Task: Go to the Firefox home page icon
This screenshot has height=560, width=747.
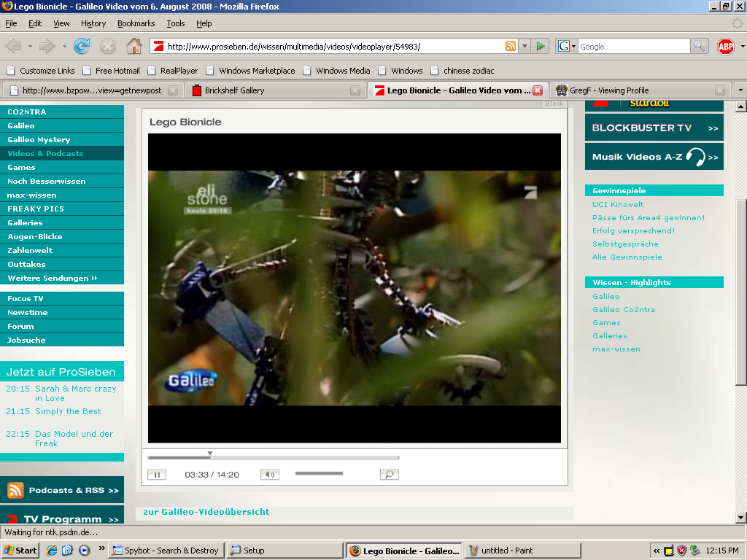Action: (x=134, y=46)
